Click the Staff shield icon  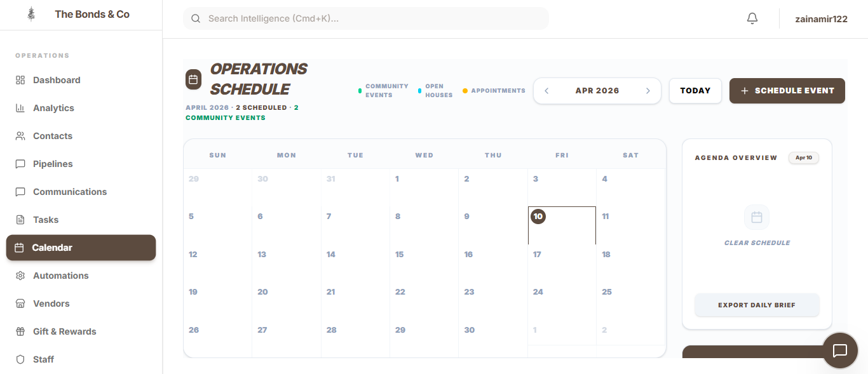[20, 359]
